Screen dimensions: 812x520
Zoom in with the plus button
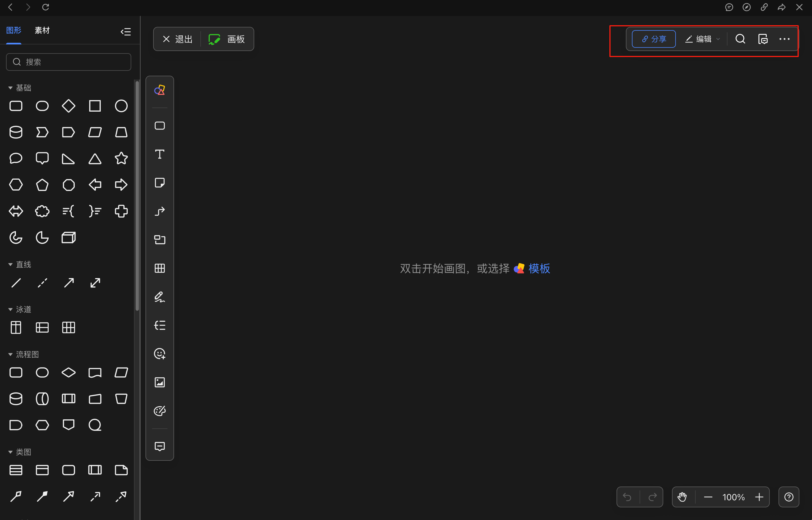click(759, 497)
